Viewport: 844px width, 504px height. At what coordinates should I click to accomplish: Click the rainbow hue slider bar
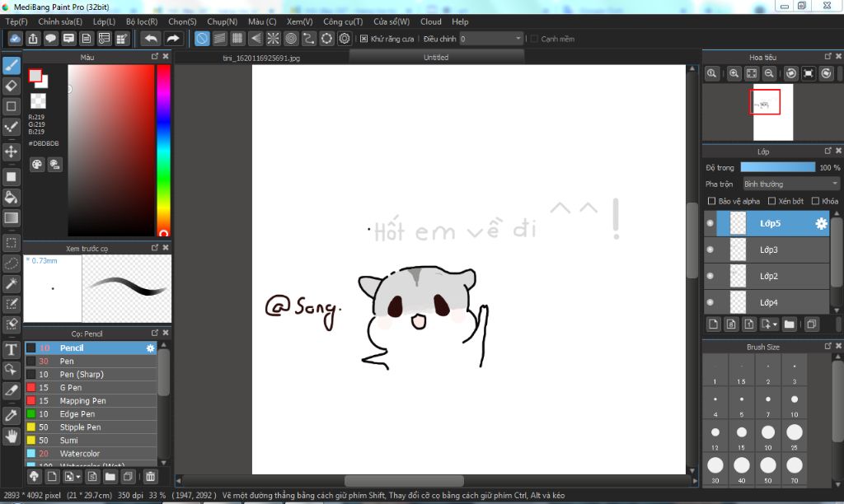point(164,151)
